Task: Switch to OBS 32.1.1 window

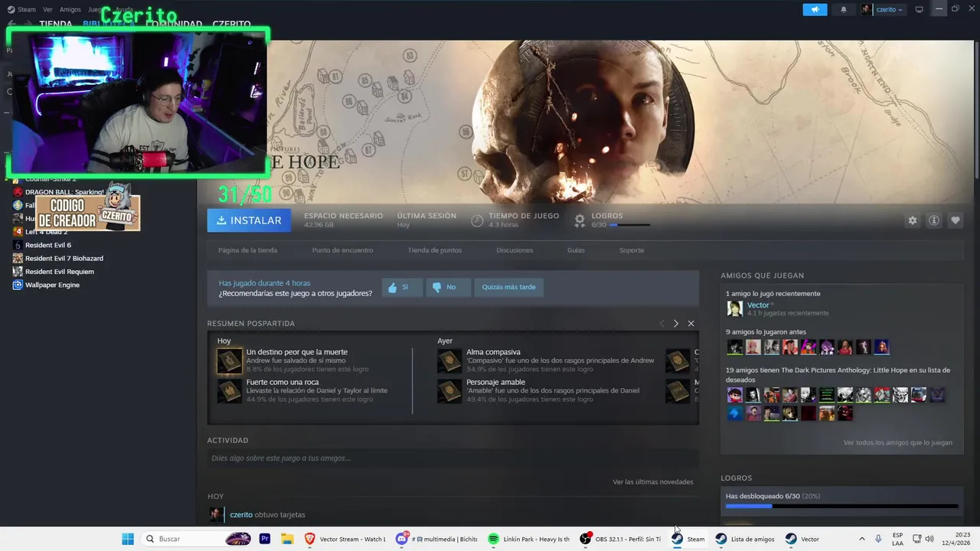Action: click(621, 539)
